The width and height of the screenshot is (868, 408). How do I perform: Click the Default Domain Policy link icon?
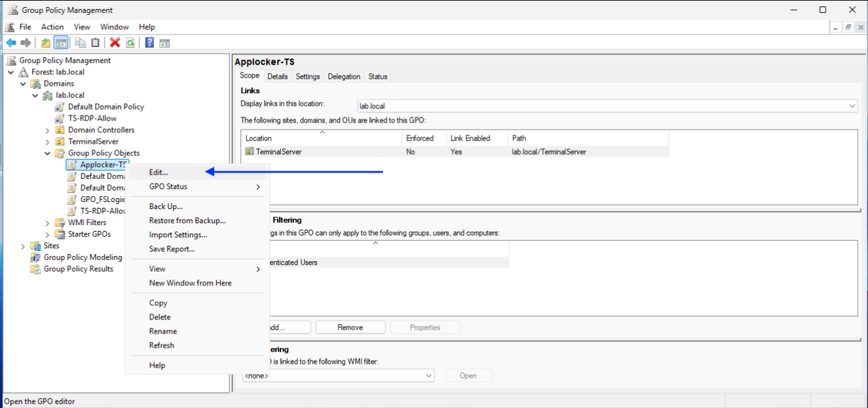coord(60,106)
